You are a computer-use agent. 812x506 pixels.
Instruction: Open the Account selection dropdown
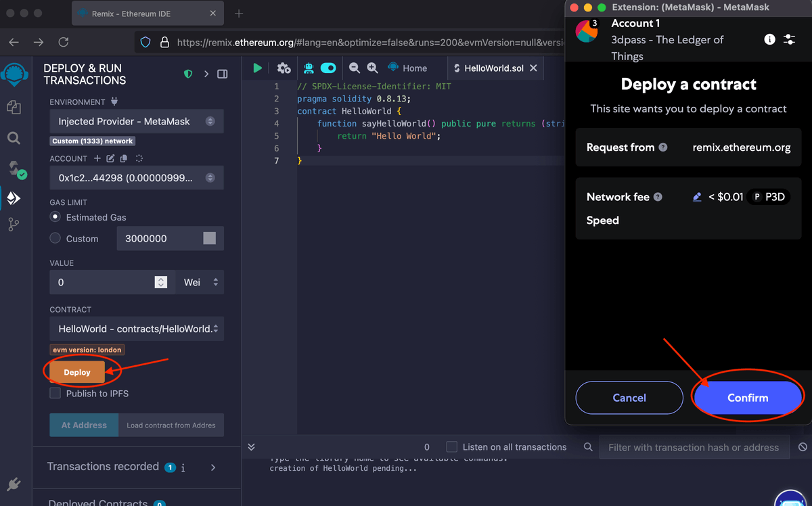tap(137, 178)
